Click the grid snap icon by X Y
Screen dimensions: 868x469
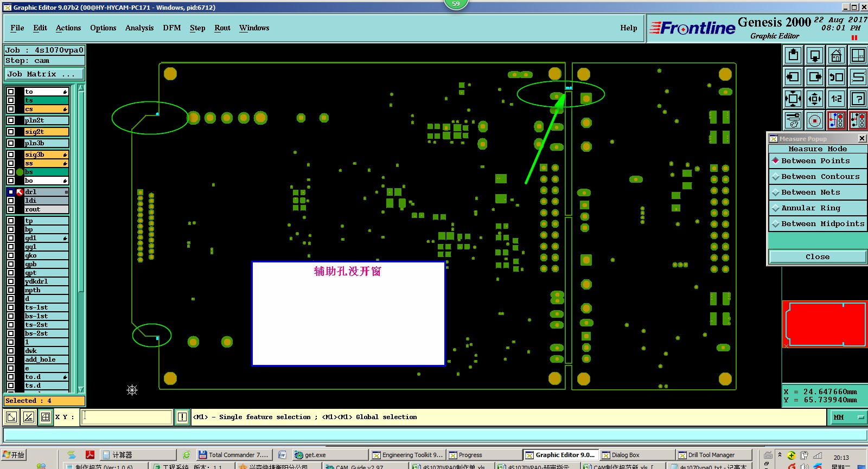pos(46,417)
